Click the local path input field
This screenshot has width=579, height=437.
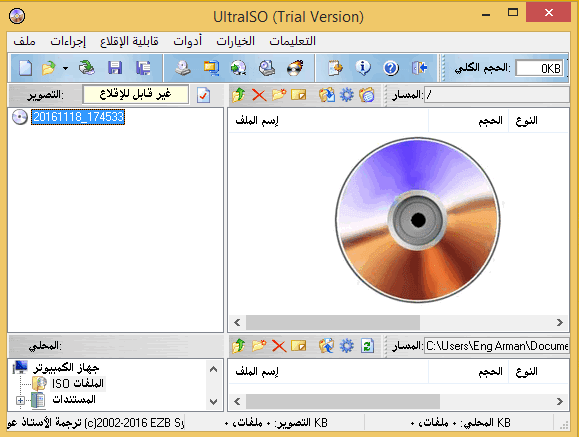(x=496, y=346)
